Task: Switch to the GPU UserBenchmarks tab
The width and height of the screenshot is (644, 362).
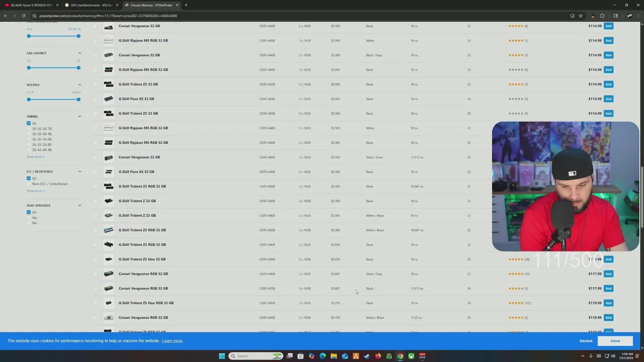Action: point(91,5)
